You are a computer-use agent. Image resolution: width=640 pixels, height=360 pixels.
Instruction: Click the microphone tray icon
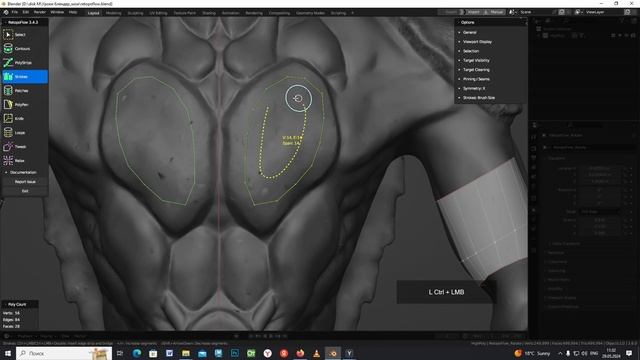tap(568, 353)
